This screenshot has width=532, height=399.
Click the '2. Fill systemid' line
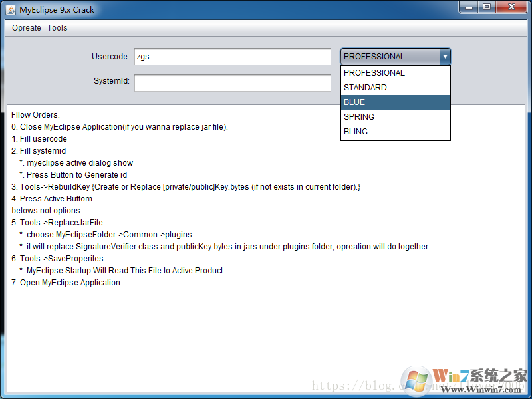tap(39, 151)
